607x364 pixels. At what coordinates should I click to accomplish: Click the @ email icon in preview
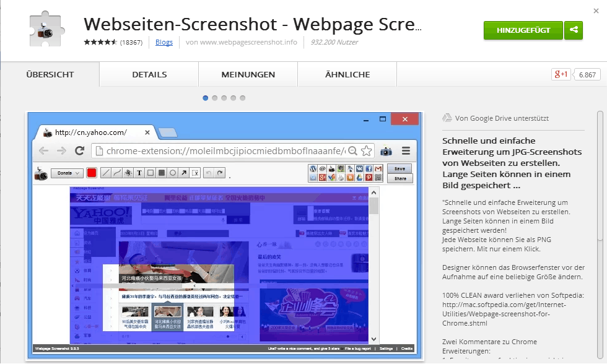[323, 168]
